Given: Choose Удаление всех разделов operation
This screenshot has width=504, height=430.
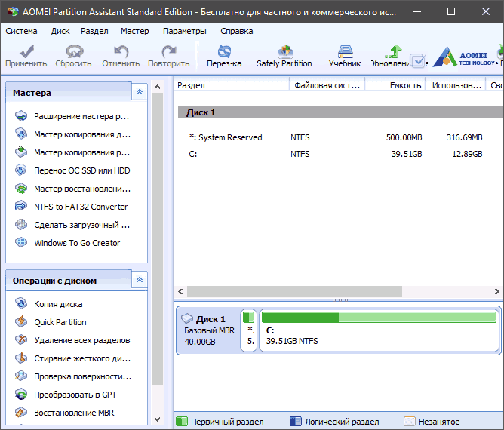Looking at the screenshot, I should 72,340.
